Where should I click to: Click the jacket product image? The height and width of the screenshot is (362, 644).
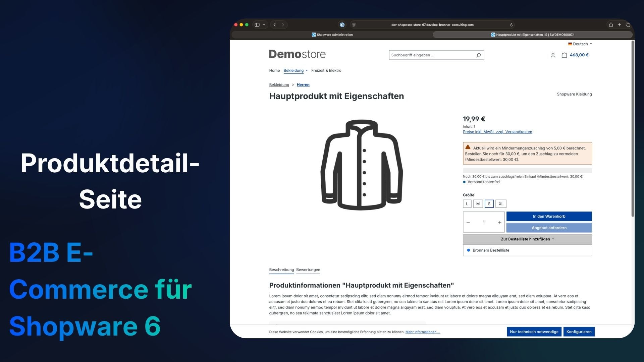(362, 165)
